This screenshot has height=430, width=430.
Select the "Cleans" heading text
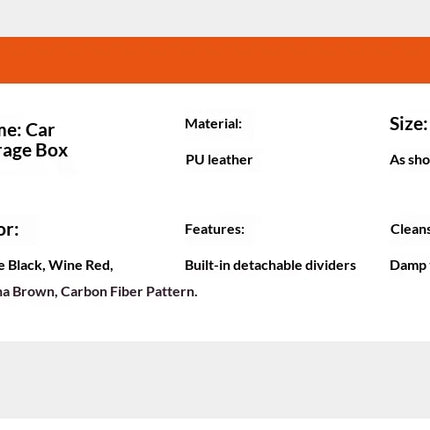coord(410,229)
